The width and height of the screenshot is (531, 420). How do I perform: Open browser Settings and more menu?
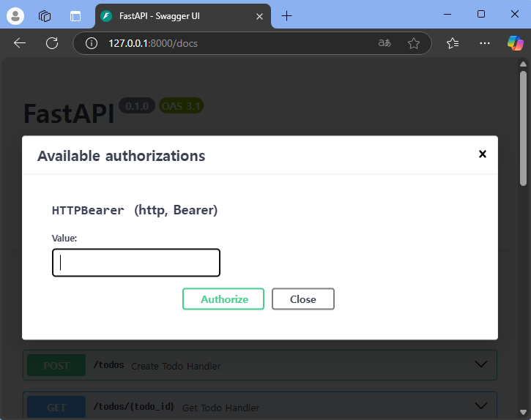tap(485, 43)
